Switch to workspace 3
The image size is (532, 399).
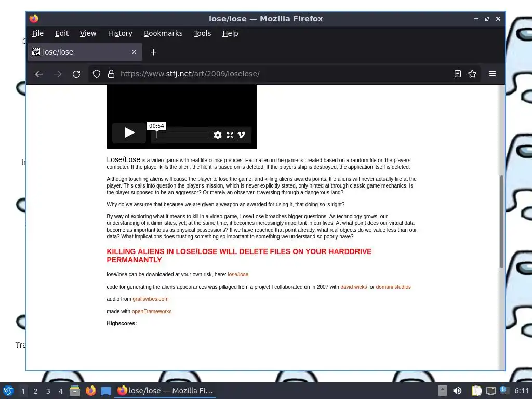click(x=48, y=391)
